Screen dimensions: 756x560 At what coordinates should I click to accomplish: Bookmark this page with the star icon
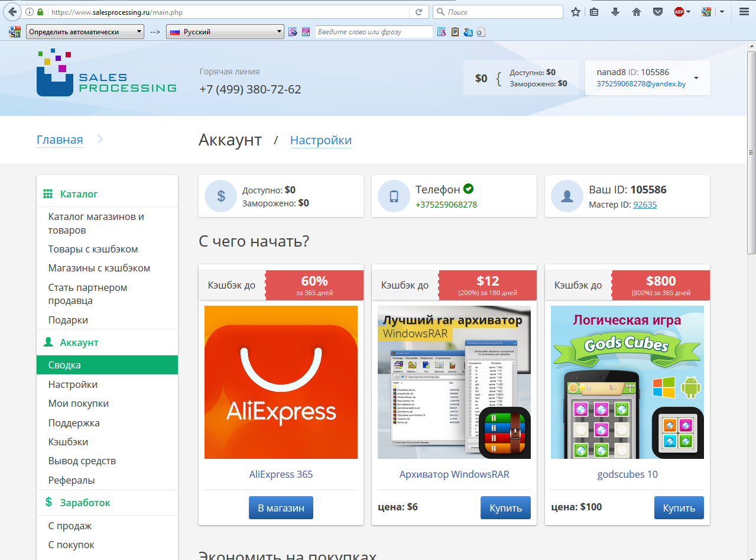point(576,12)
